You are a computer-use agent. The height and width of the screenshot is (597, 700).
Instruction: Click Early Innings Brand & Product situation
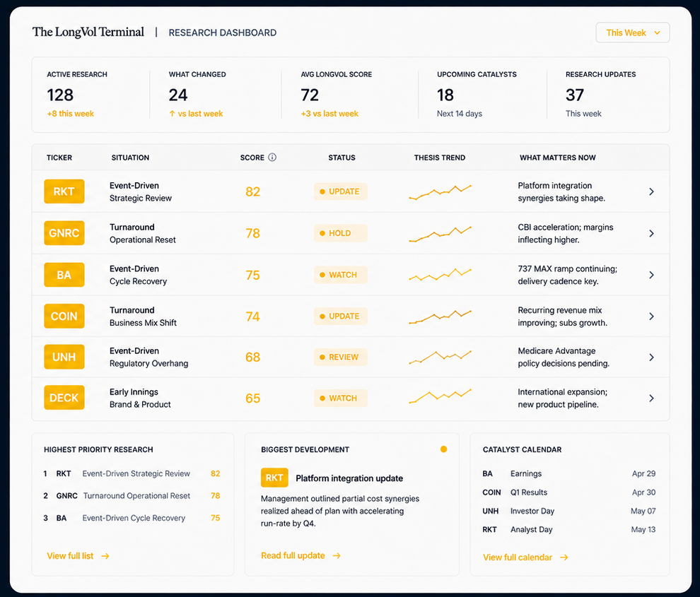(x=140, y=398)
